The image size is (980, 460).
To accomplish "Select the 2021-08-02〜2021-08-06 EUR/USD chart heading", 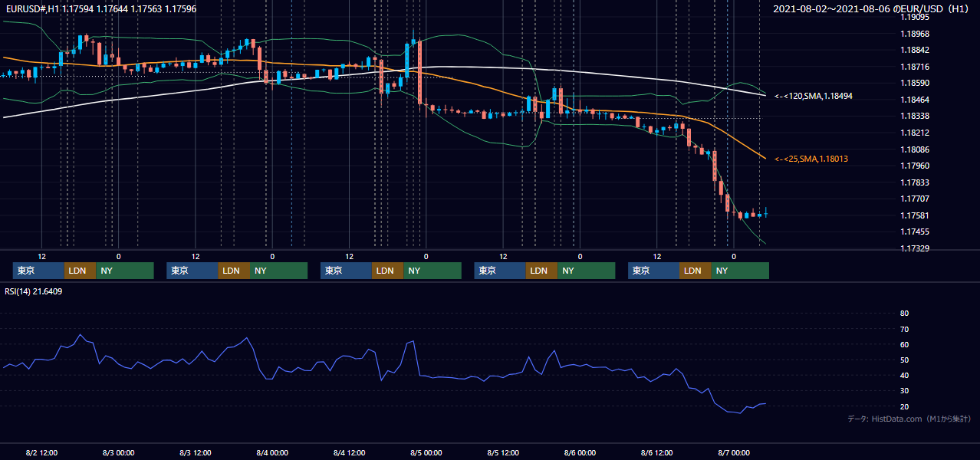I will [872, 9].
